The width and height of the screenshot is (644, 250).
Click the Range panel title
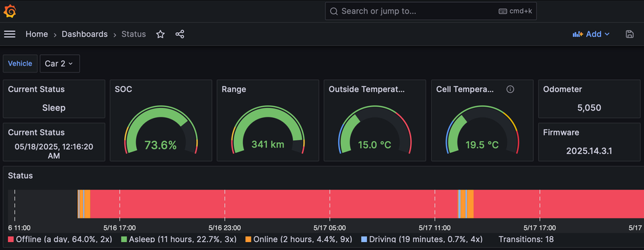tap(233, 89)
